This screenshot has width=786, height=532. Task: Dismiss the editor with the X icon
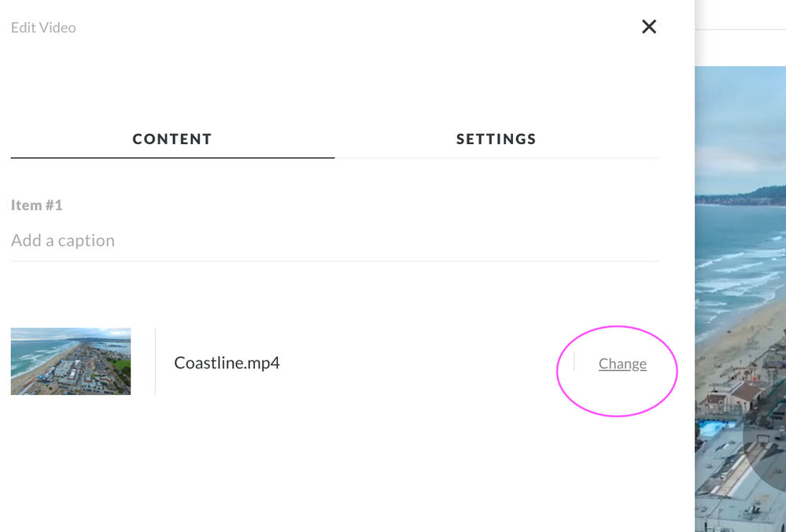pos(648,27)
